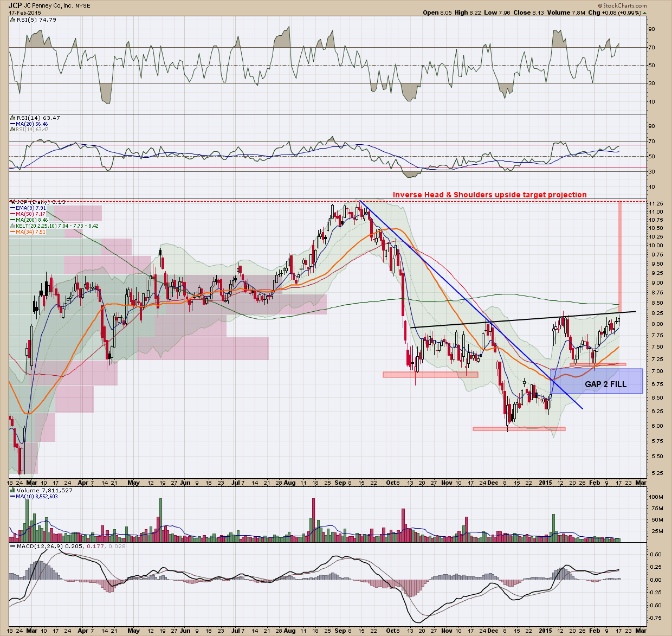The width and height of the screenshot is (672, 636).
Task: Click the 'EMA(9) 7.91' legend entry
Action: click(32, 207)
